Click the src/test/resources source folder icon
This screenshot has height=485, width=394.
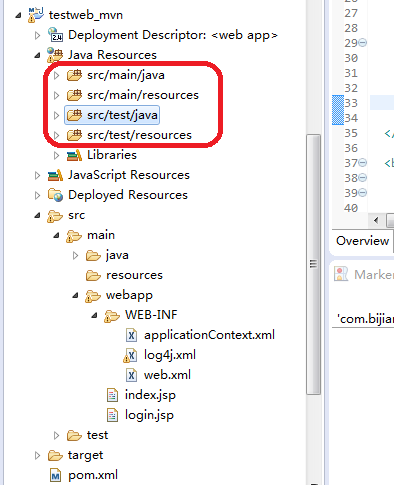tap(74, 135)
